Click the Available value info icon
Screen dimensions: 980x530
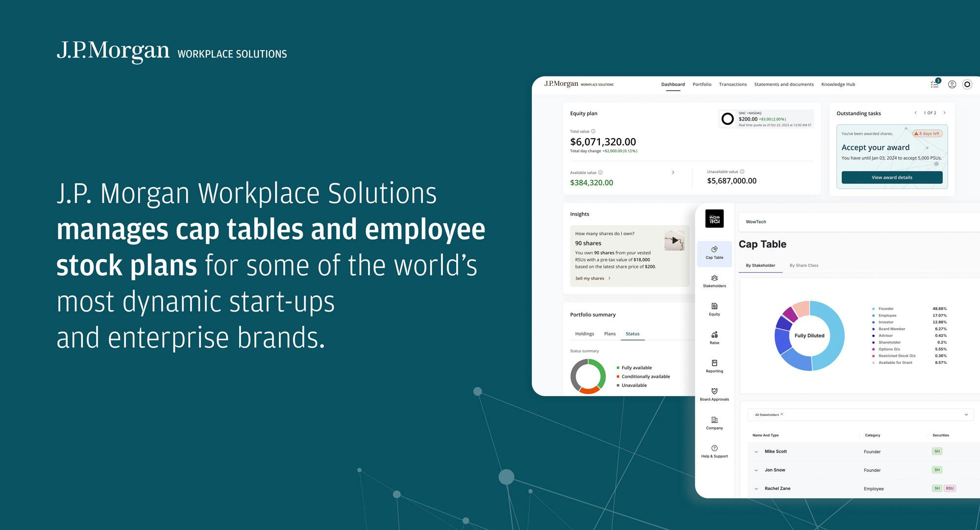(x=600, y=172)
